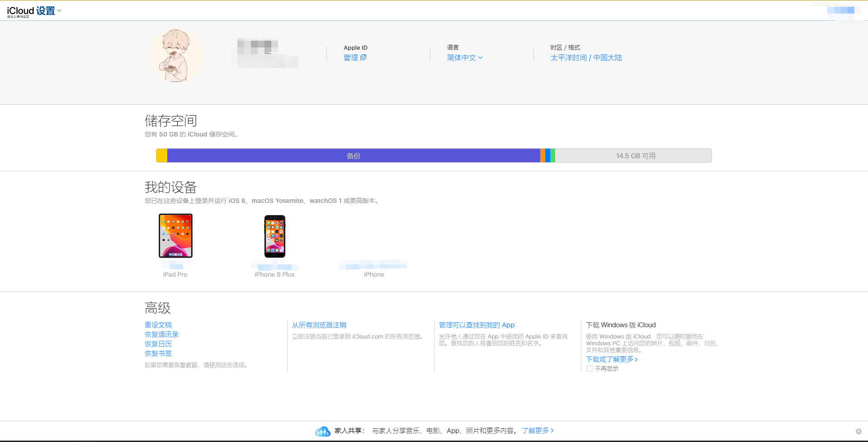Click the 恢复通讯录 link
The width and height of the screenshot is (868, 442).
click(161, 334)
